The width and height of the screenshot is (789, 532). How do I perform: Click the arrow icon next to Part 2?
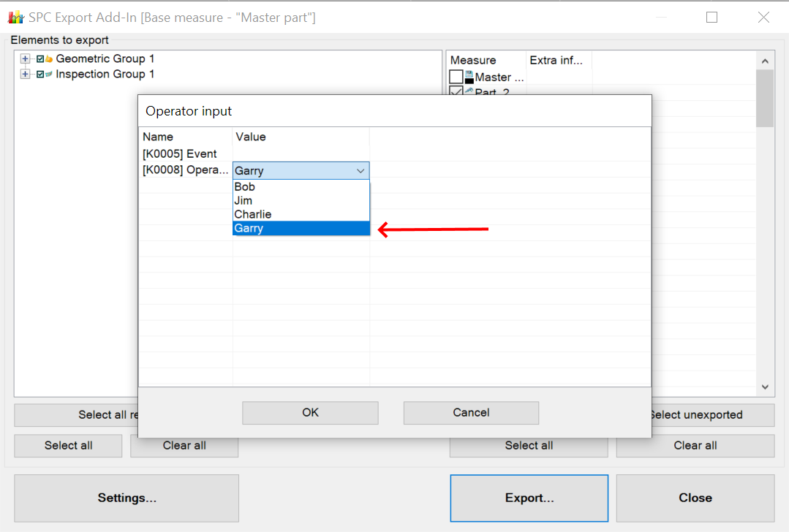pyautogui.click(x=469, y=91)
